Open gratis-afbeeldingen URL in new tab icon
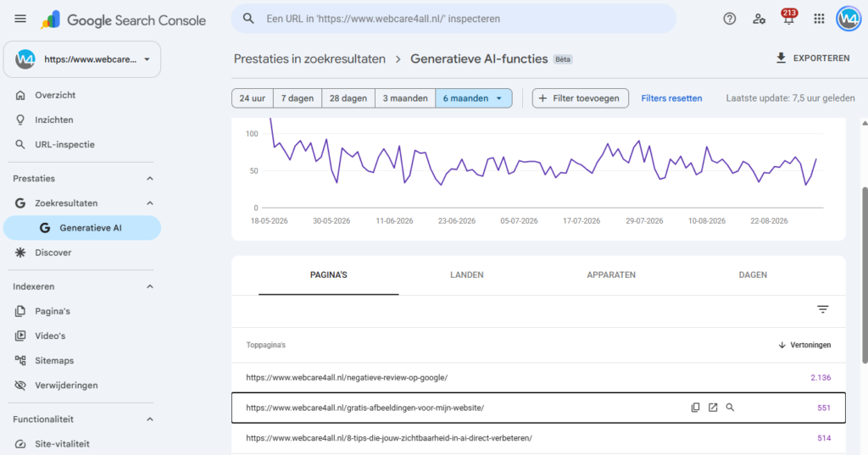868x455 pixels. coord(713,408)
